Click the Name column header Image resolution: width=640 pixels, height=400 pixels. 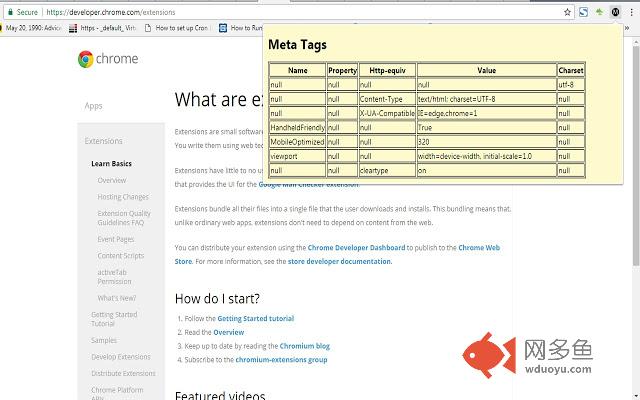[x=298, y=70]
